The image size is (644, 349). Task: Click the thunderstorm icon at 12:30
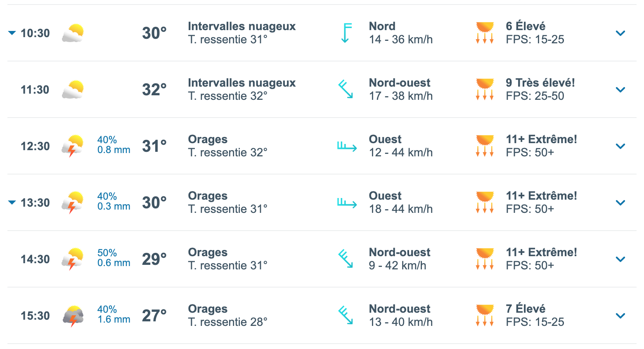(73, 146)
